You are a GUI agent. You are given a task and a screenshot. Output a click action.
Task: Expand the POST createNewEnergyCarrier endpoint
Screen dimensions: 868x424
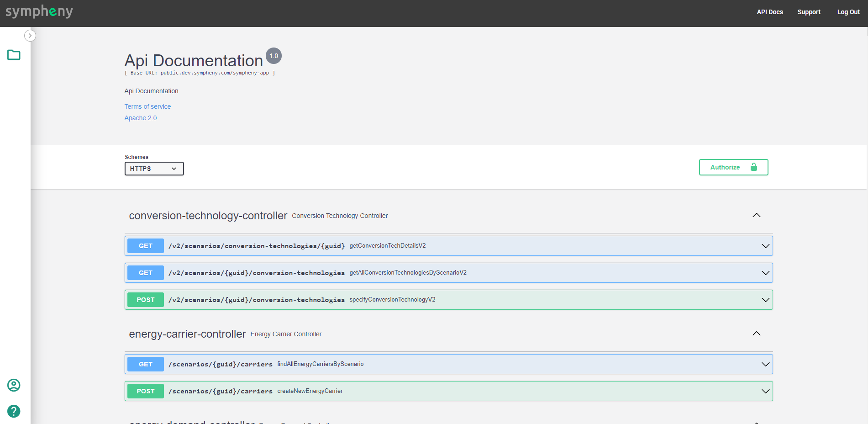(765, 391)
